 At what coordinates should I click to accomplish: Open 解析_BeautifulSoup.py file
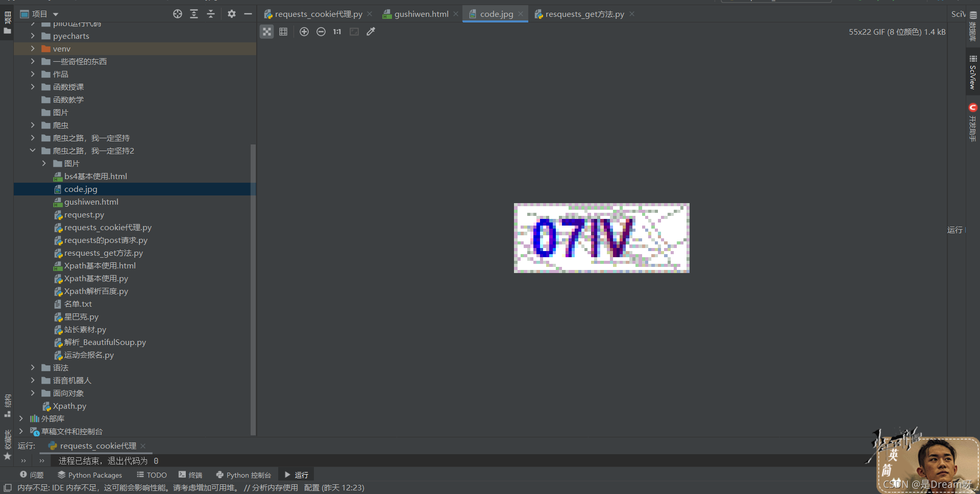pos(105,342)
